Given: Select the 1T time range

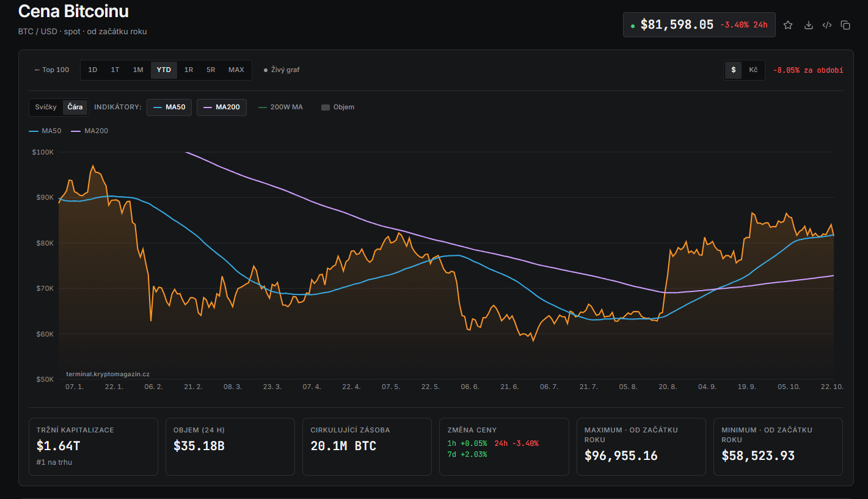Looking at the screenshot, I should pos(115,70).
